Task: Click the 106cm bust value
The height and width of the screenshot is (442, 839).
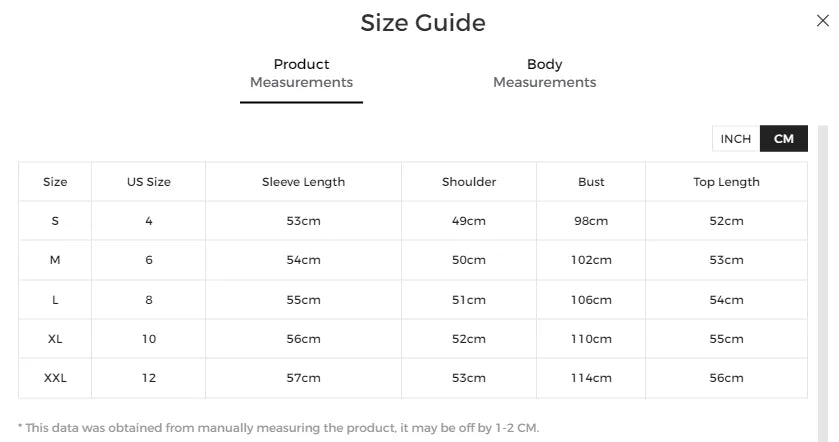Action: point(591,300)
